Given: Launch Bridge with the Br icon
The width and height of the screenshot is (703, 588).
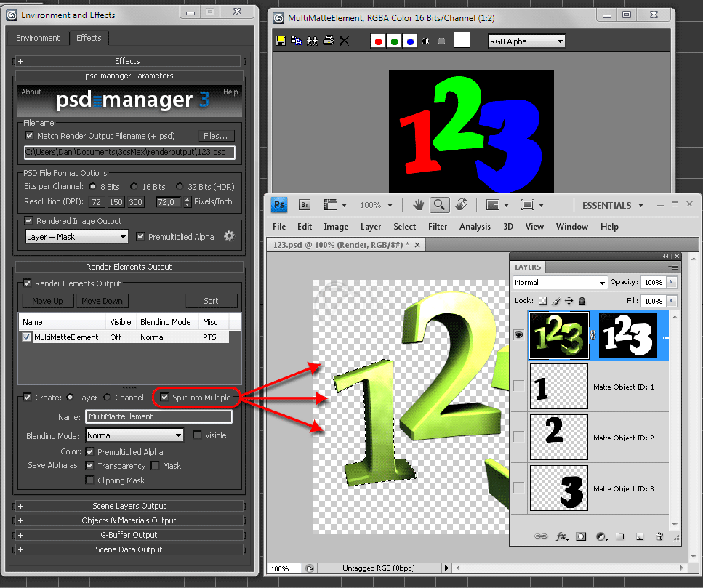Looking at the screenshot, I should click(305, 205).
